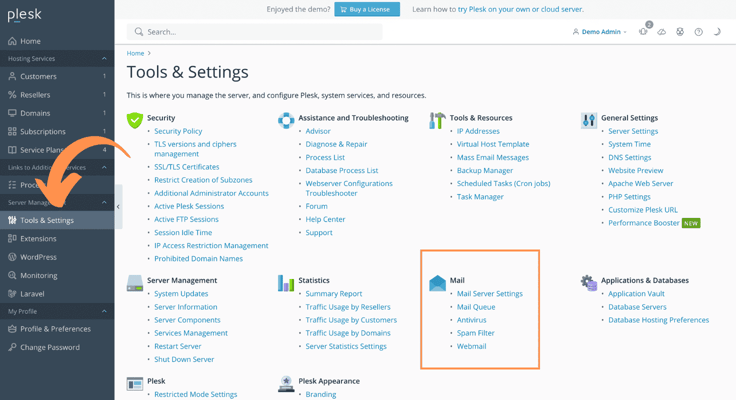This screenshot has width=736, height=400.
Task: Open the Webmail link
Action: coord(471,346)
